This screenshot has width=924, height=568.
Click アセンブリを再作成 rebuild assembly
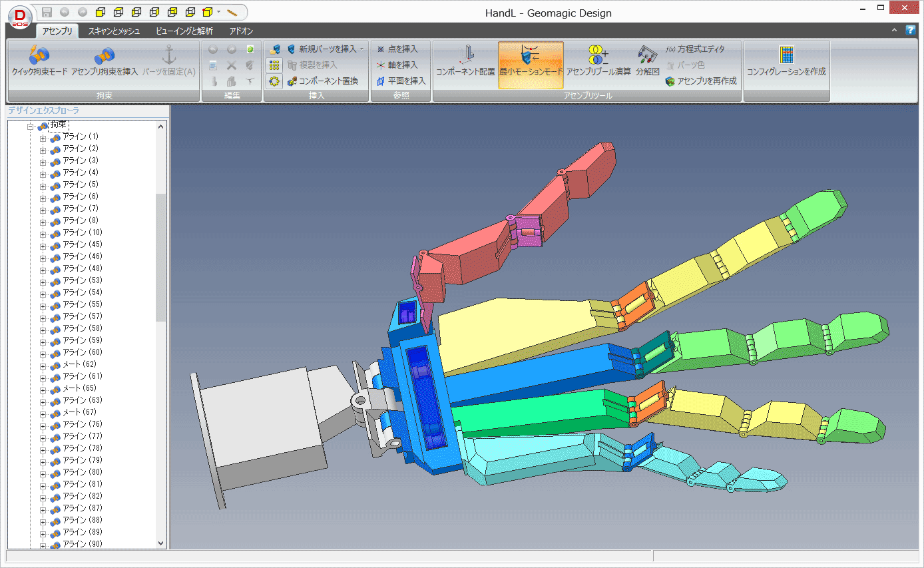click(x=701, y=81)
